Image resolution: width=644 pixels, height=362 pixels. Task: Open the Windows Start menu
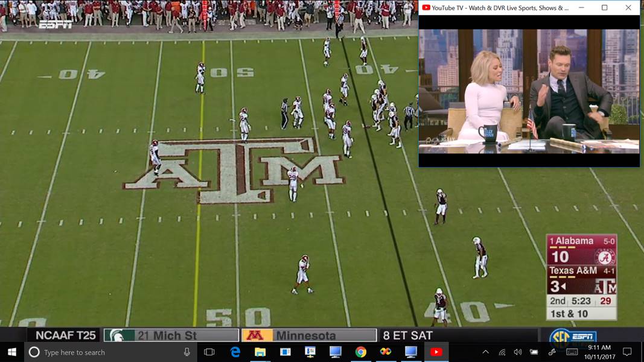[12, 352]
